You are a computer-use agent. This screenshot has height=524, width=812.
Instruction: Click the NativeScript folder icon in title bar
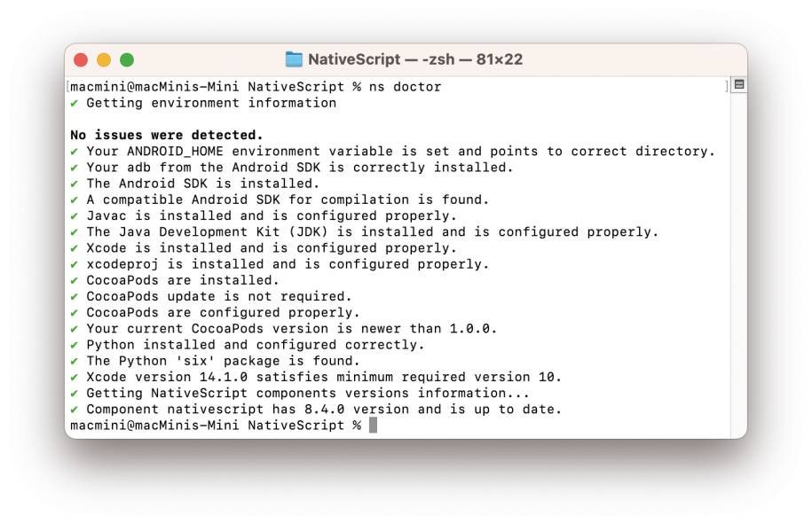pos(294,59)
